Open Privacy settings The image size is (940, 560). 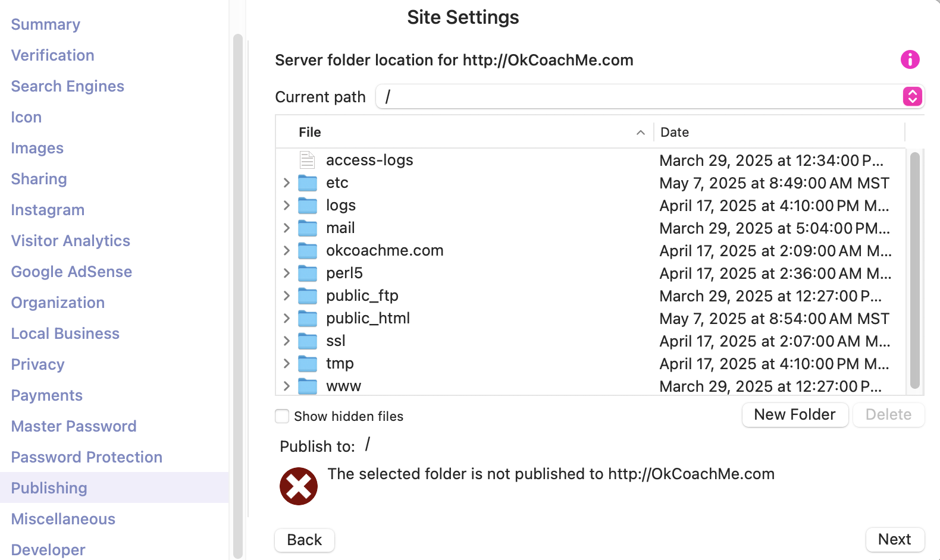(x=38, y=364)
